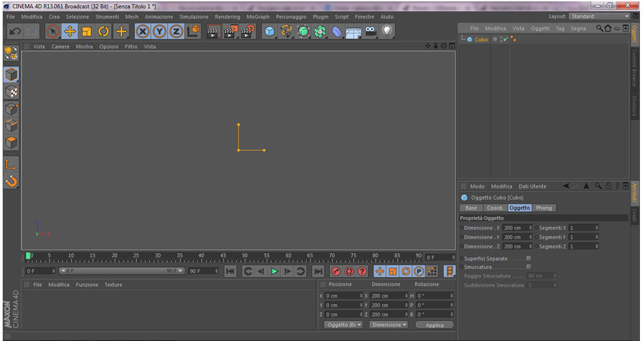Open the Dimensione mode dropdown
The height and width of the screenshot is (341, 644).
(x=388, y=324)
